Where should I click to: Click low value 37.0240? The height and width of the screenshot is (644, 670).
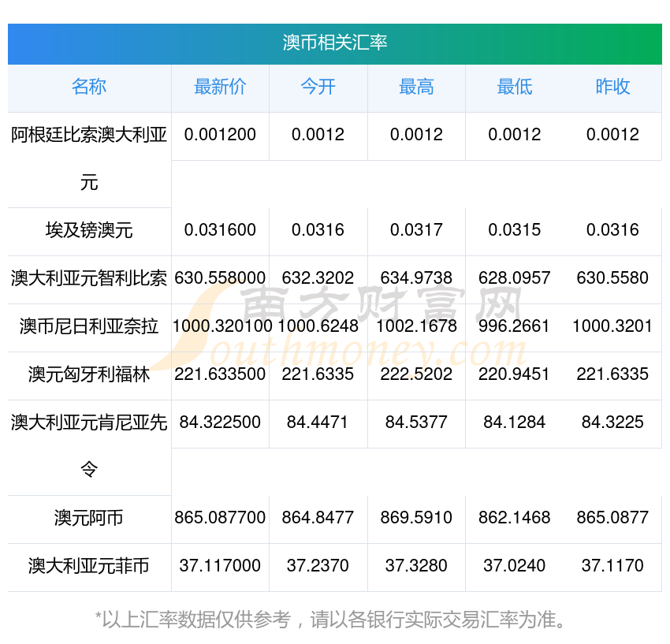click(515, 565)
